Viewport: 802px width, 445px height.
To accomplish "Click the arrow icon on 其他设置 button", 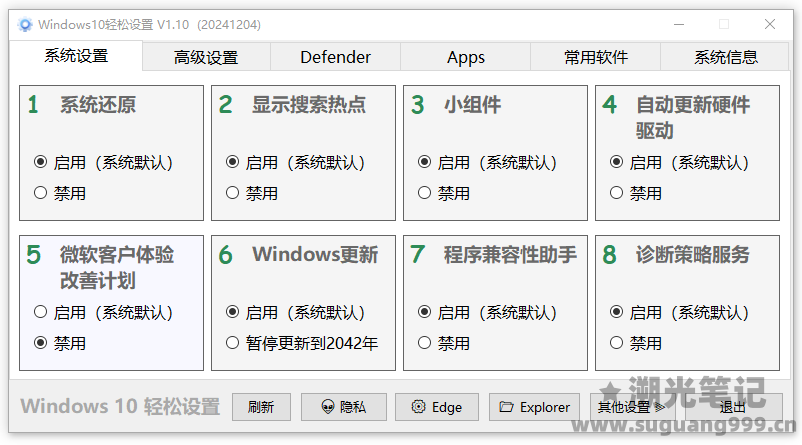I will pos(660,407).
